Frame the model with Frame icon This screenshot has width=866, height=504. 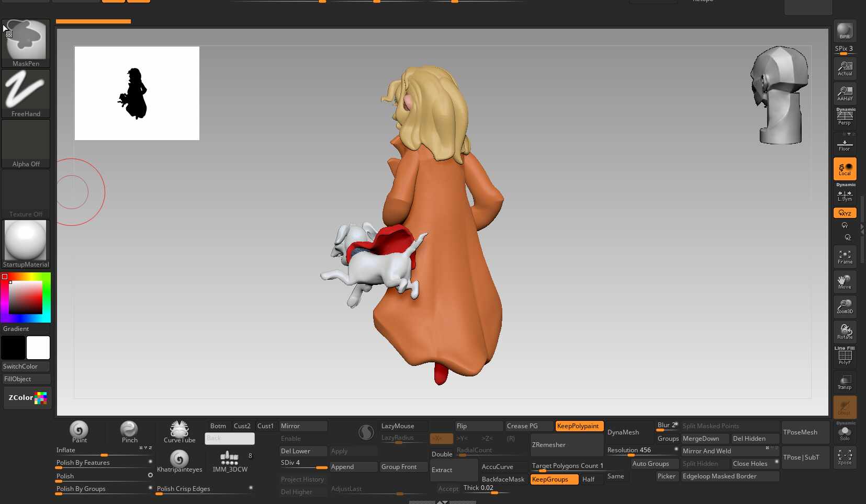(845, 257)
